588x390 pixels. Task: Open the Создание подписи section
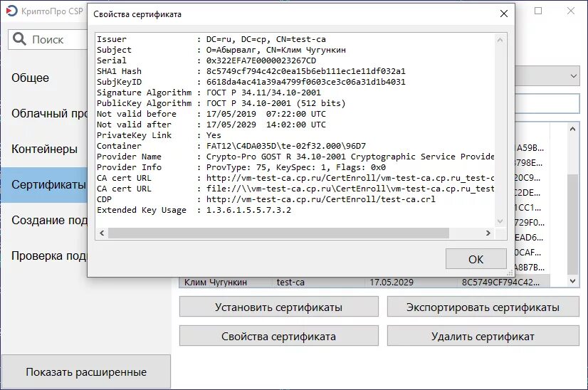[44, 220]
